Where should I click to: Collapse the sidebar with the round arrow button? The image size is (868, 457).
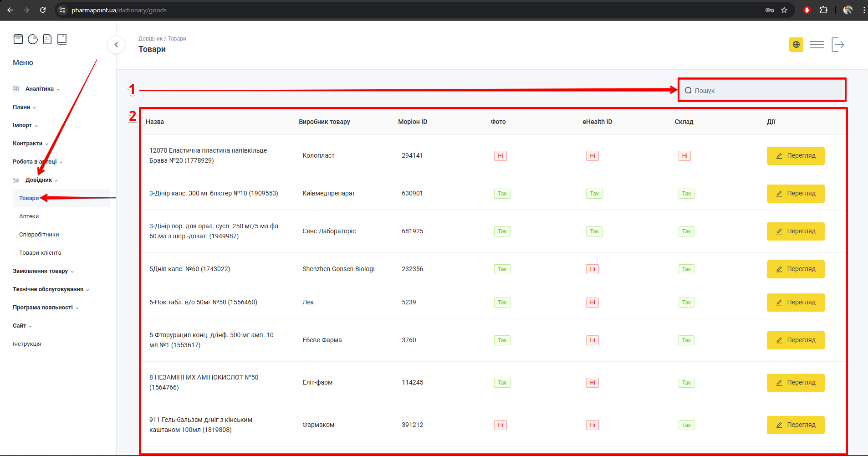tap(116, 45)
